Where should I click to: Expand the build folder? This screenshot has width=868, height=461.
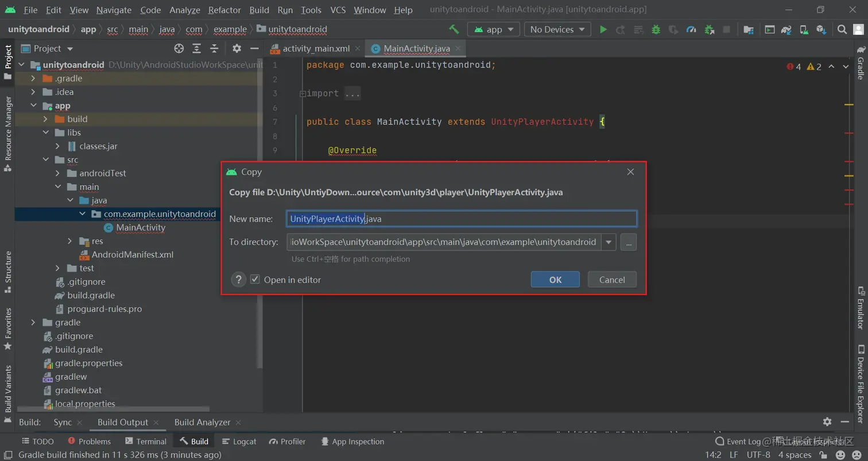coord(45,119)
